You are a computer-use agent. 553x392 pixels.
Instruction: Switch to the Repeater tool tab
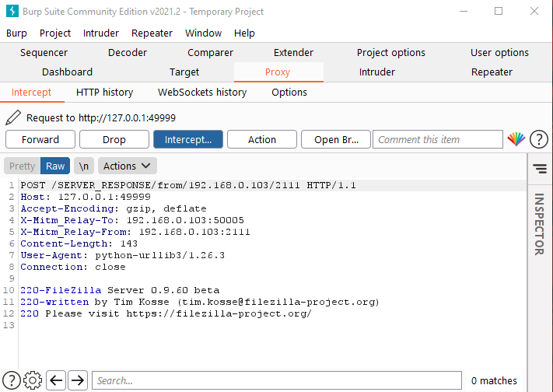pos(492,72)
